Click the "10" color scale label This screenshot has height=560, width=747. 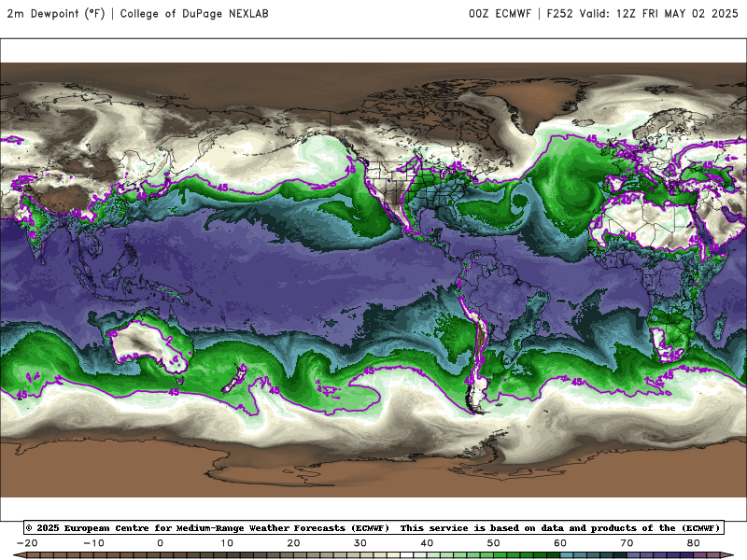coord(227,543)
